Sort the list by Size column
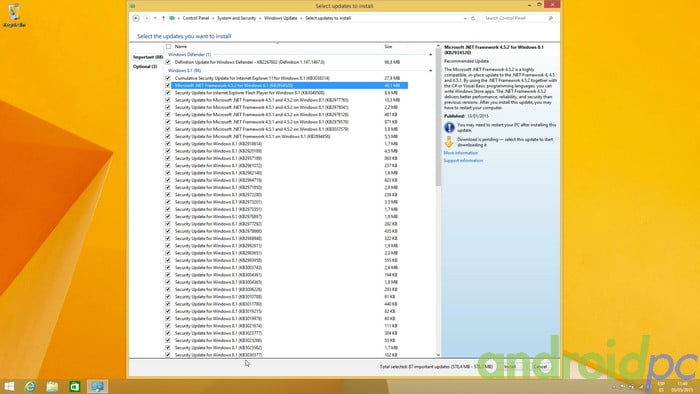Viewport: 700px width, 394px height. tap(388, 46)
